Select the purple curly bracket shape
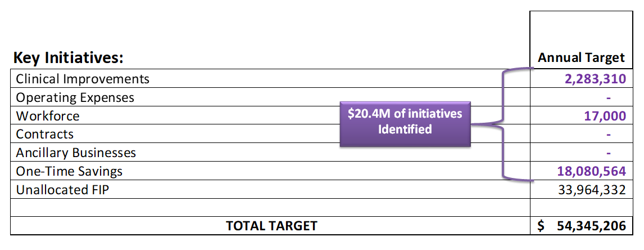The width and height of the screenshot is (644, 250). [502, 124]
